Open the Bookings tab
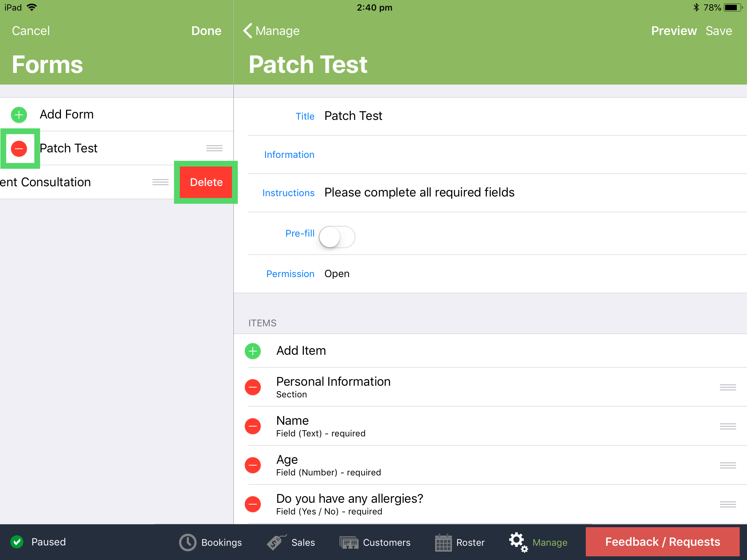Screen dimensions: 747x560 point(210,542)
